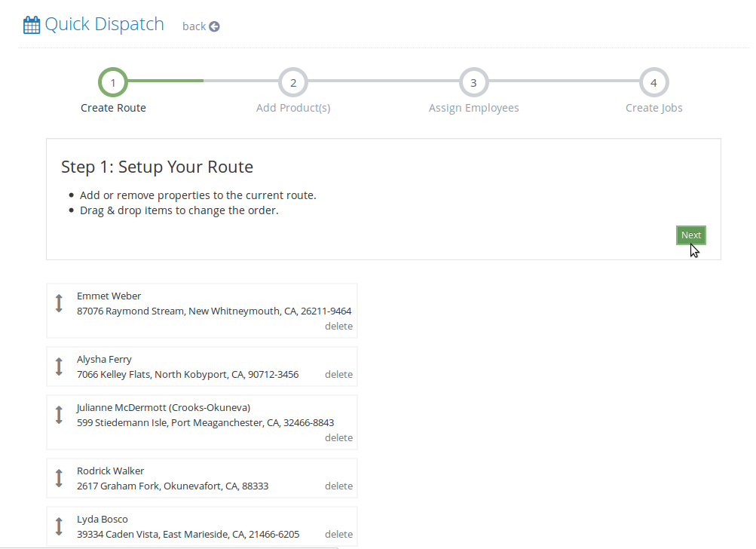Remove Julianne McDermott property from route

[x=338, y=438]
